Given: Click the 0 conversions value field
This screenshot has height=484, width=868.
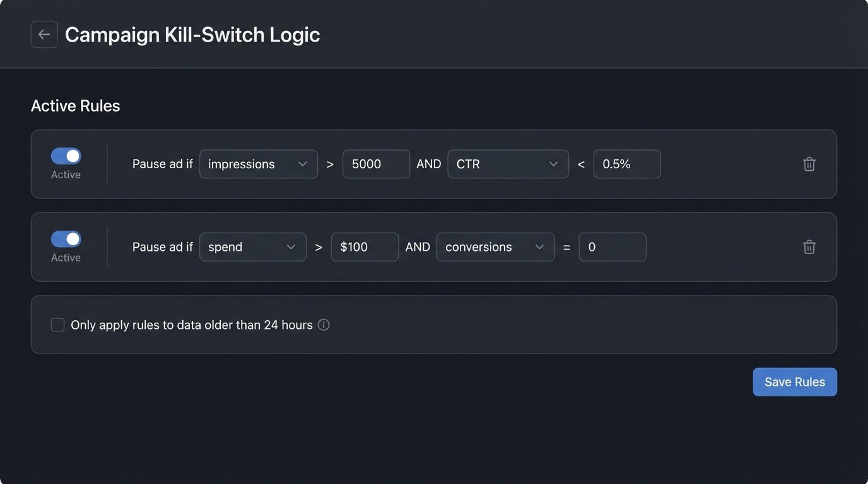Looking at the screenshot, I should click(x=612, y=246).
